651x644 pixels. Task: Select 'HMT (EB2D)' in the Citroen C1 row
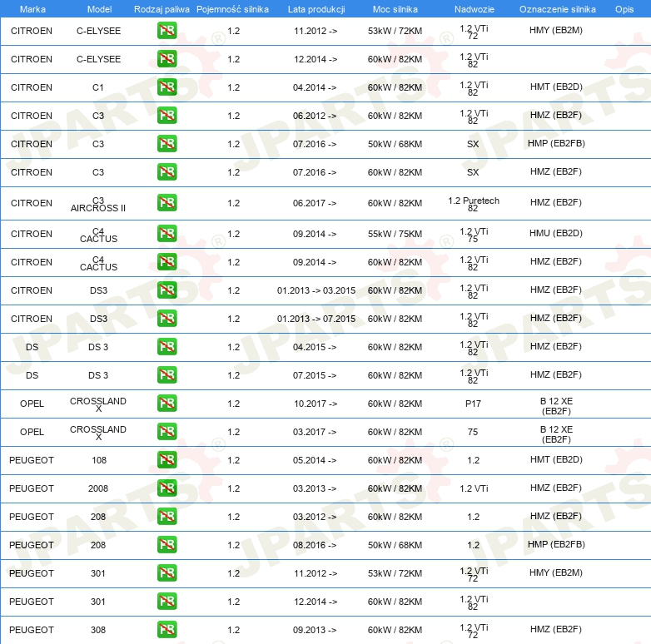coord(556,87)
